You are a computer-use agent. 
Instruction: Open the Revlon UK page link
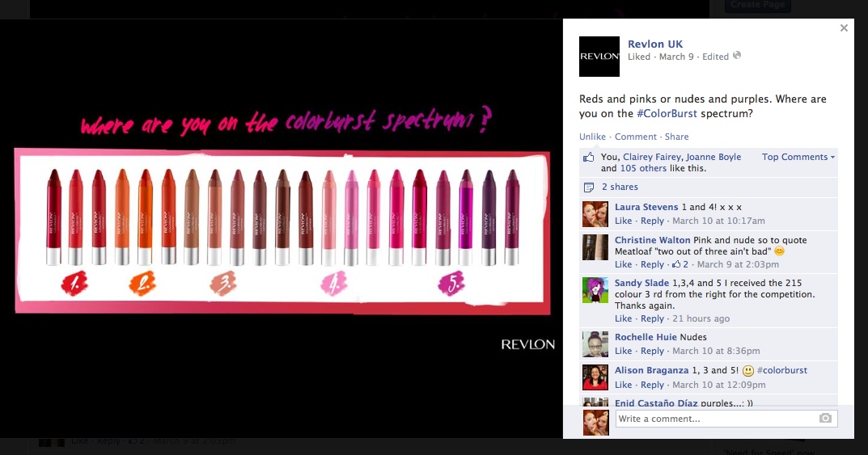[x=655, y=44]
